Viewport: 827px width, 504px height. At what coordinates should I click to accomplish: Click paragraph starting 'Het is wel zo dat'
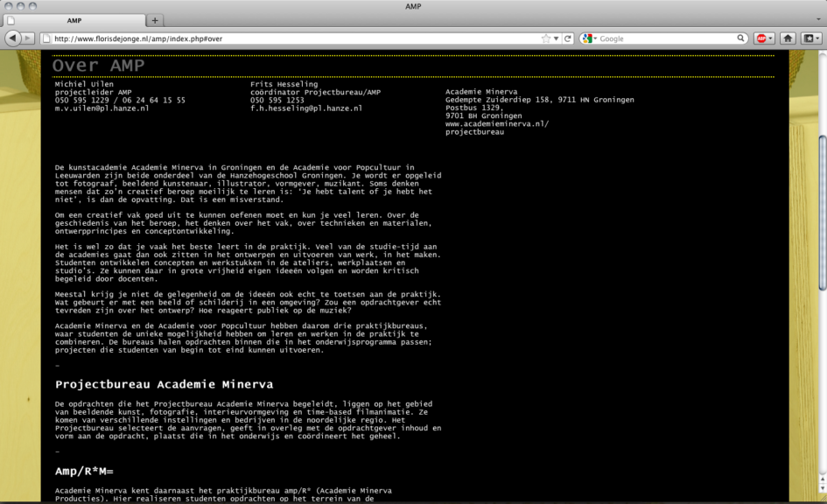248,262
